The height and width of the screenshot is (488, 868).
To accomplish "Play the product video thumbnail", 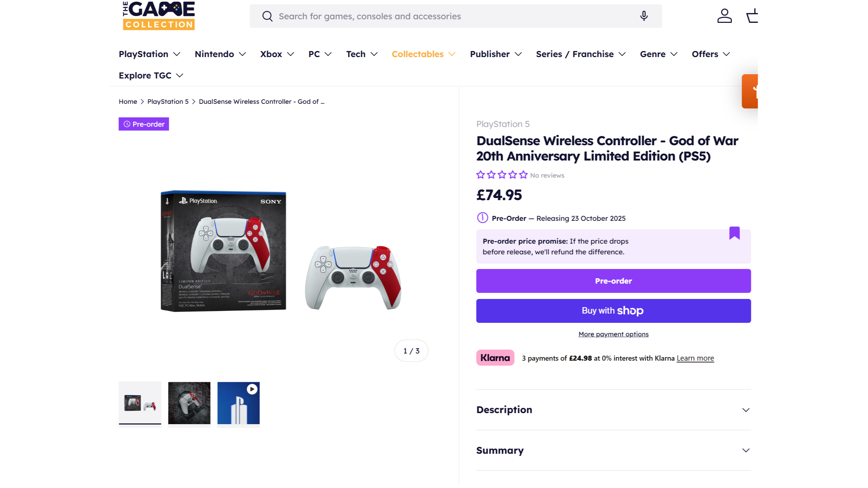I will (x=238, y=403).
